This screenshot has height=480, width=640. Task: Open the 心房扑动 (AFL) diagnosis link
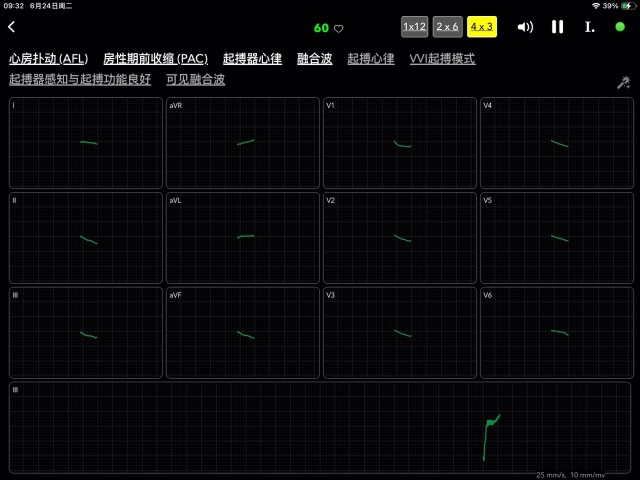point(49,59)
